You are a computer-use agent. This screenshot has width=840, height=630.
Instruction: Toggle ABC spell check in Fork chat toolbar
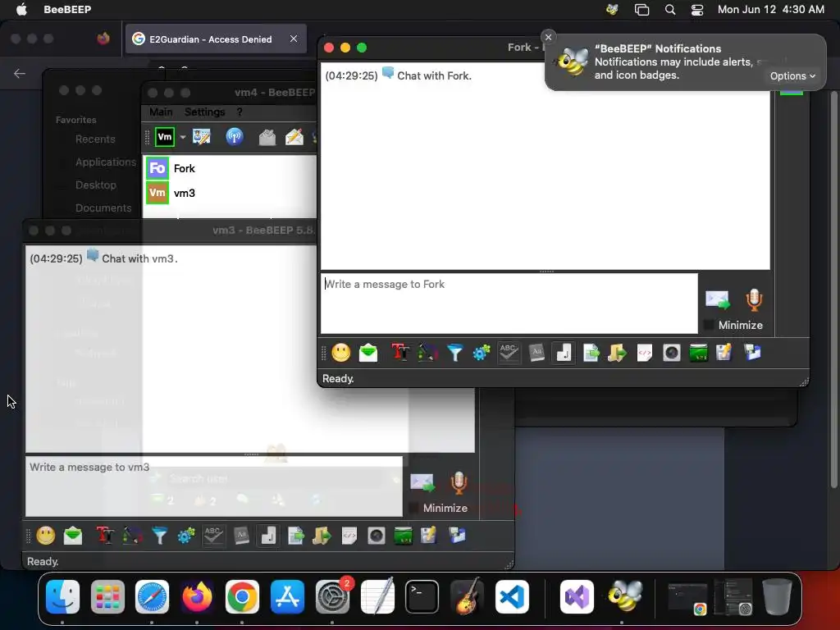[x=509, y=353]
